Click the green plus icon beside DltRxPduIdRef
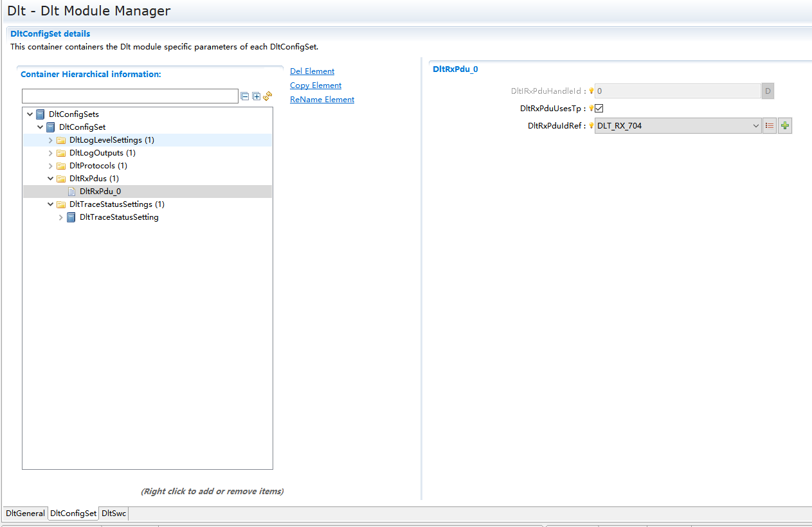 point(784,126)
